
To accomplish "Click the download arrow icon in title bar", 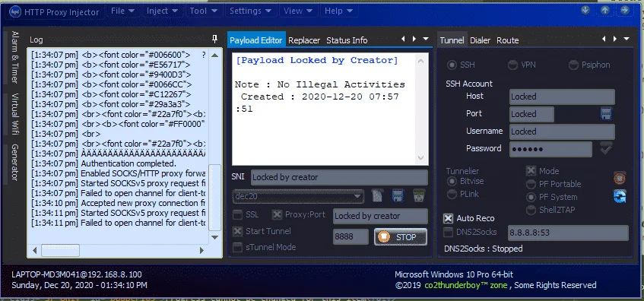I will 585,10.
